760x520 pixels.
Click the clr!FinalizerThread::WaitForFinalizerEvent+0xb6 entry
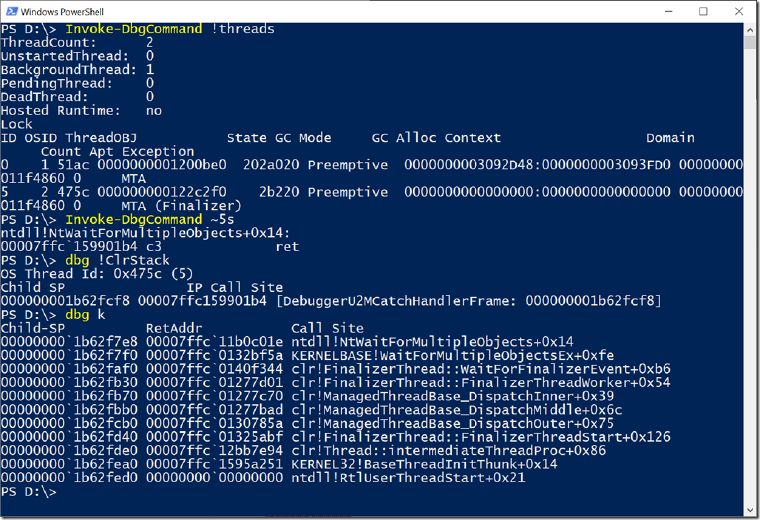pyautogui.click(x=481, y=369)
